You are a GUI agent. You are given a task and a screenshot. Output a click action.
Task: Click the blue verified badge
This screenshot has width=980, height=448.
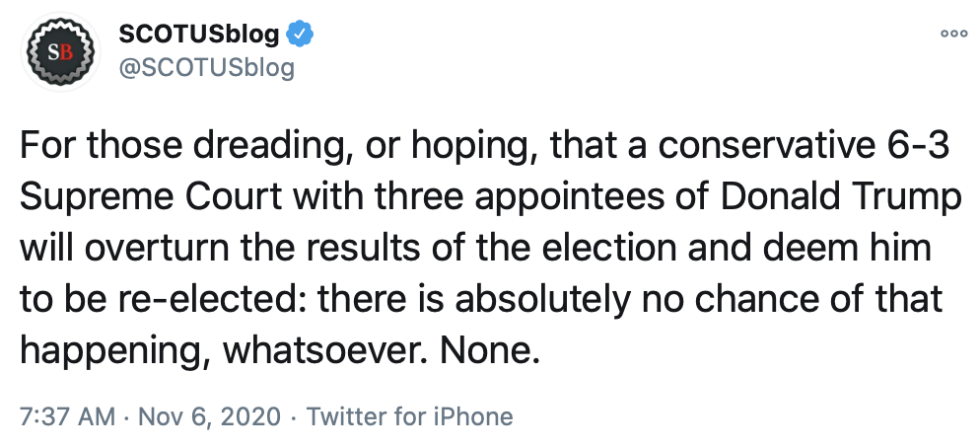point(300,35)
